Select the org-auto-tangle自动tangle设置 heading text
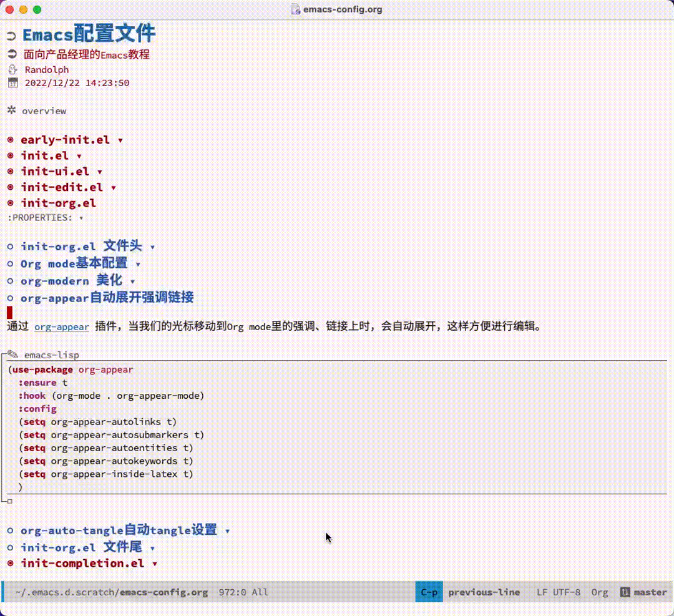The width and height of the screenshot is (674, 616). [119, 530]
